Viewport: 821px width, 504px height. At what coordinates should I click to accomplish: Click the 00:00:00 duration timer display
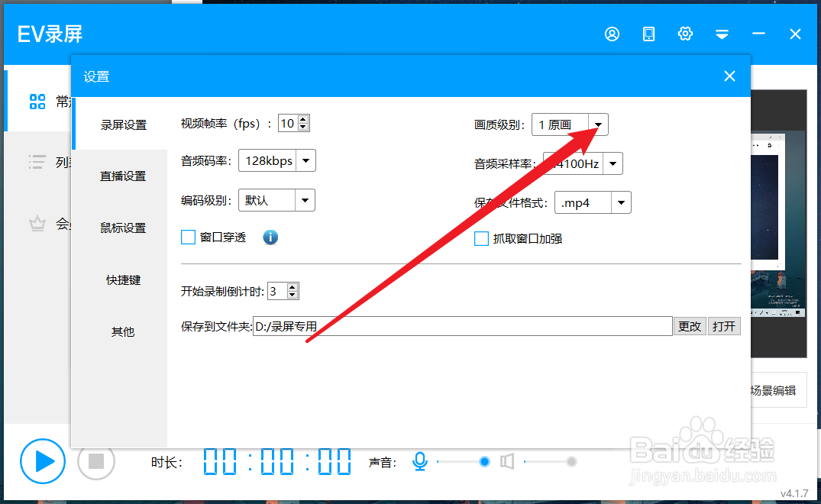coord(277,461)
